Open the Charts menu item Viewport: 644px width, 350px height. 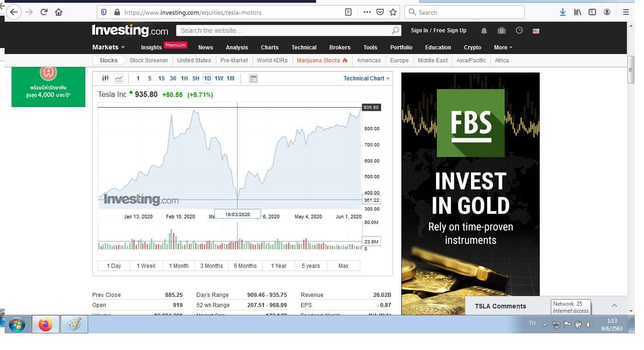pyautogui.click(x=269, y=47)
